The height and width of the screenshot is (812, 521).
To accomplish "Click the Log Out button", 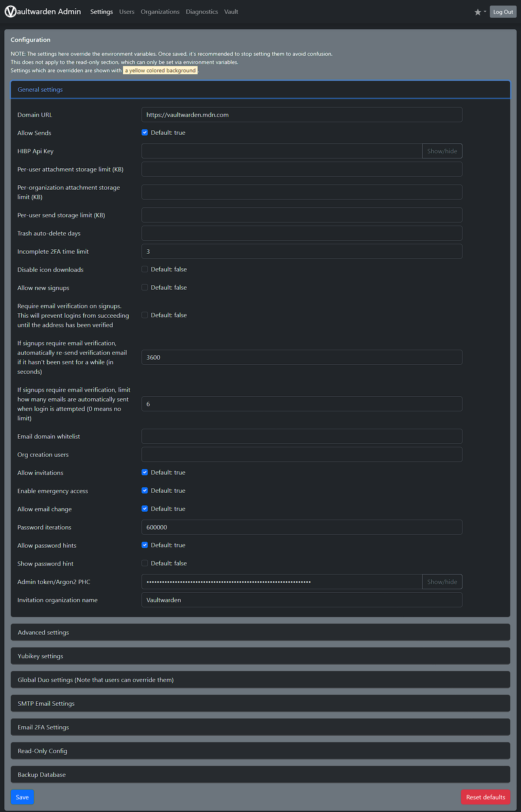I will tap(503, 12).
